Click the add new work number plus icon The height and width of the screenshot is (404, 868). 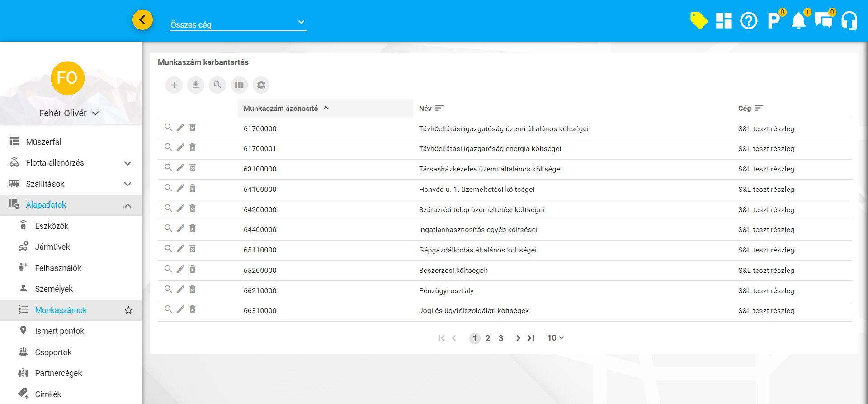(174, 85)
